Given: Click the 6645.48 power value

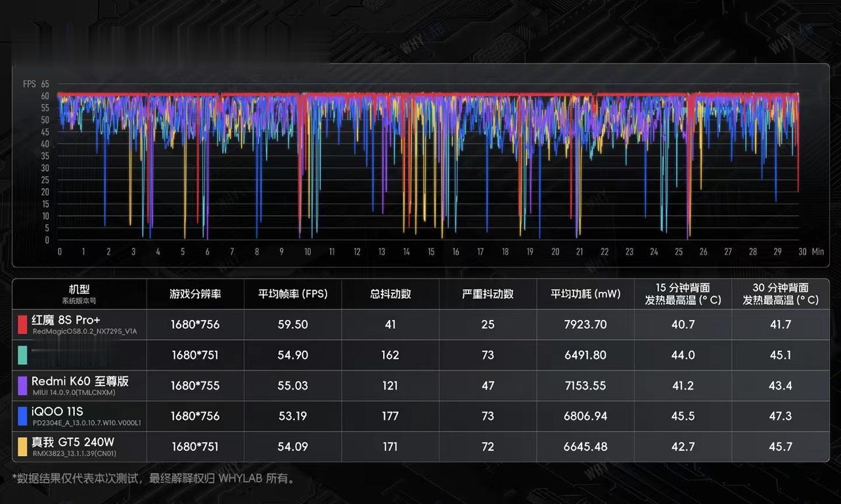Looking at the screenshot, I should tap(585, 447).
